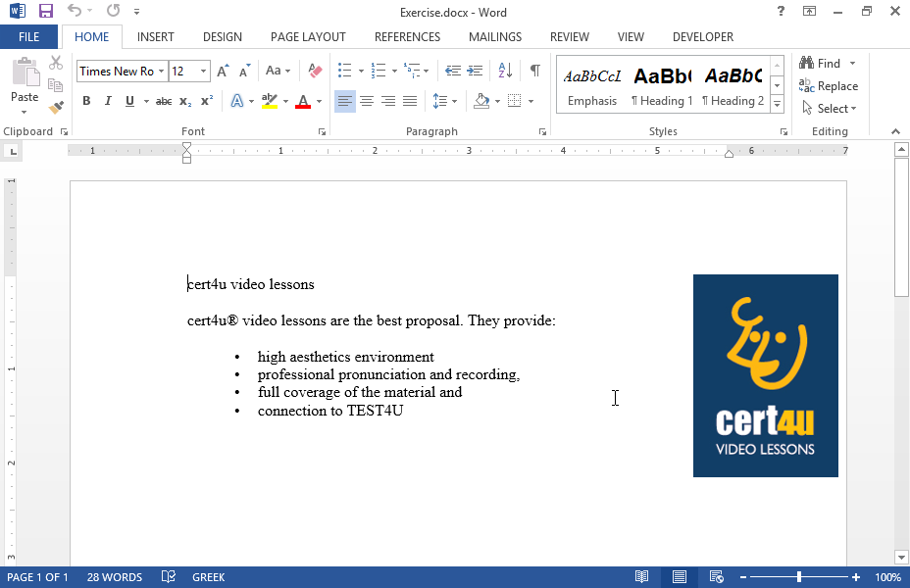Click the Multilevel List icon
Image resolution: width=910 pixels, height=588 pixels.
[x=412, y=71]
